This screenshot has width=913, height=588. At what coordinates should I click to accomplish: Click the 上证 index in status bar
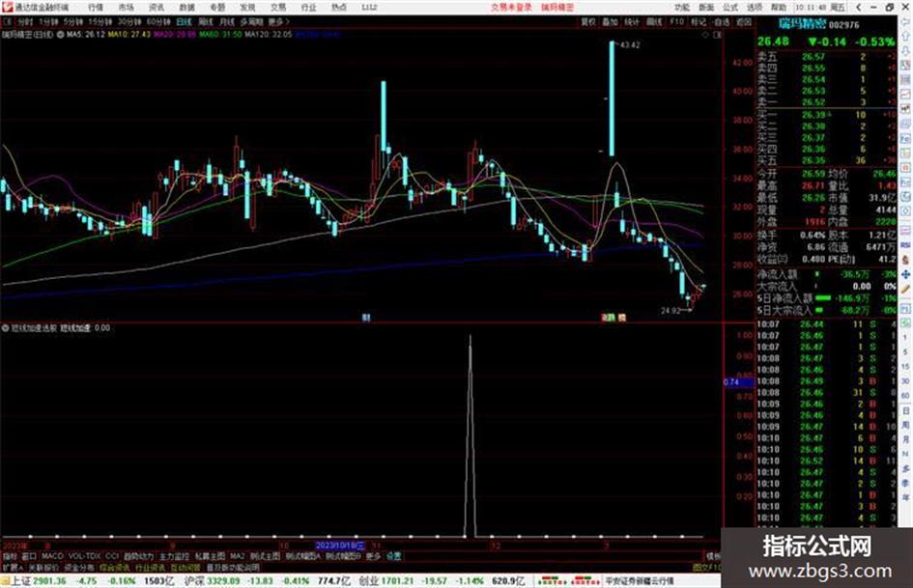point(20,581)
